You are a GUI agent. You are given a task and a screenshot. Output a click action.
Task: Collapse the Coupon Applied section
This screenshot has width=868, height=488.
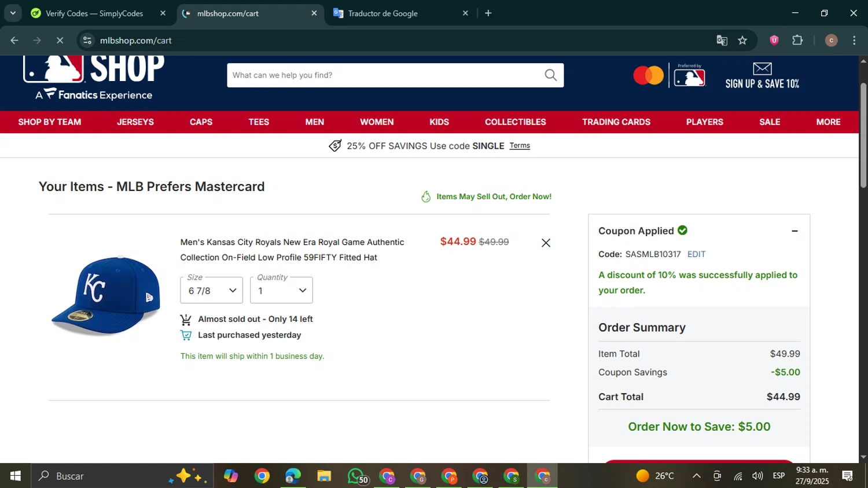795,231
